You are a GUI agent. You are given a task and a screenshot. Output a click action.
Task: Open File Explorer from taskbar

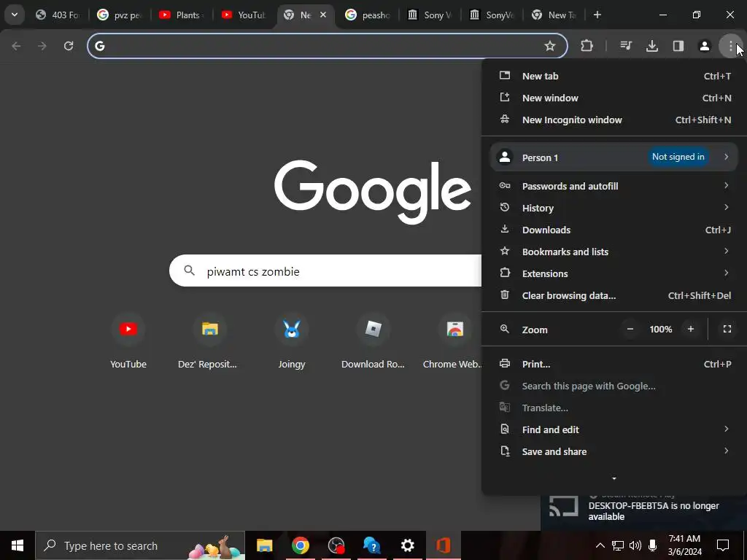tap(264, 545)
